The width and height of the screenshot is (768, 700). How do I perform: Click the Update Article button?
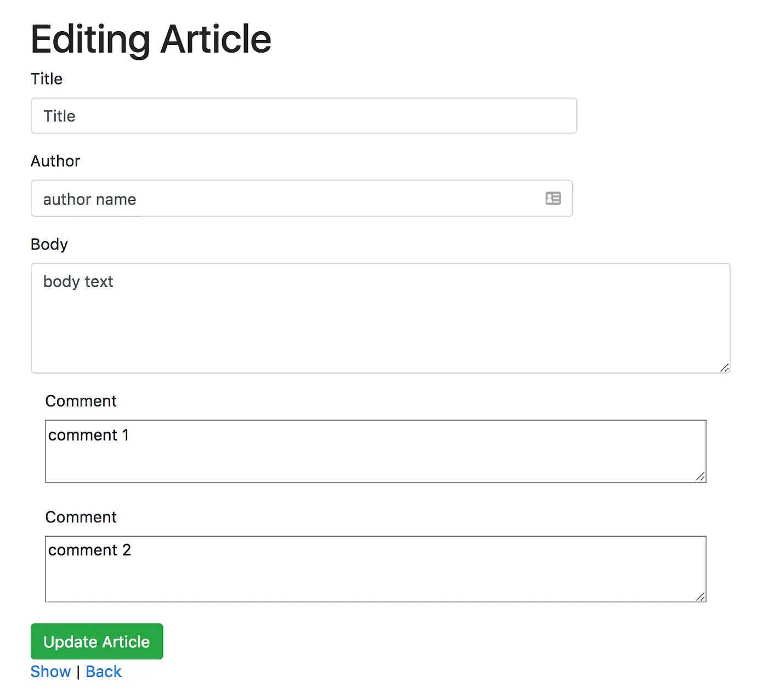[97, 641]
